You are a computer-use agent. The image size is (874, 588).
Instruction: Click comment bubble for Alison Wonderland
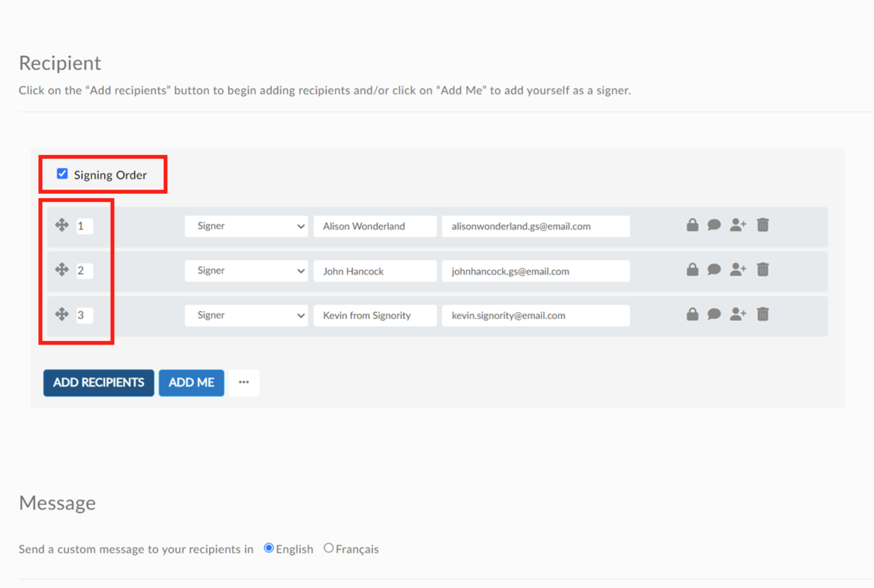[714, 225]
